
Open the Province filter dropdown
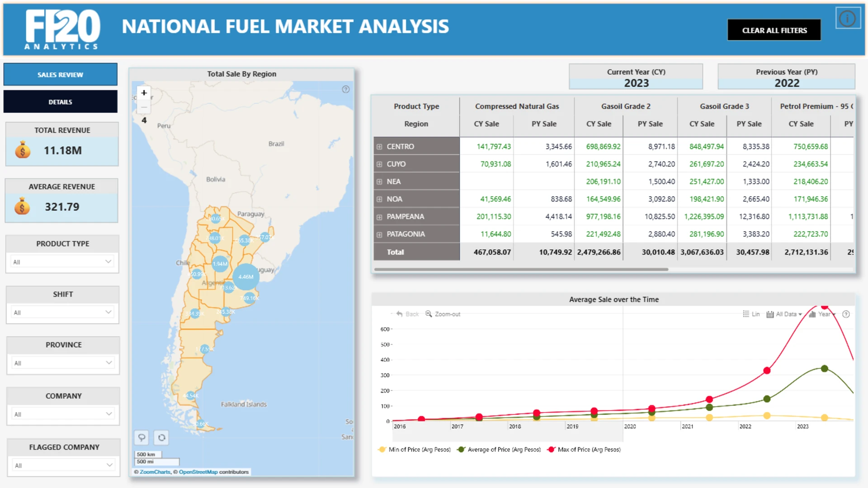[63, 363]
